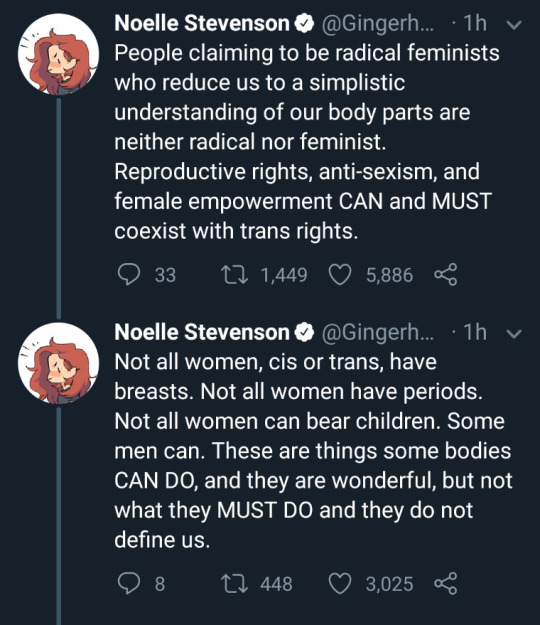Image resolution: width=540 pixels, height=625 pixels.
Task: Click the 1h timestamp on first tweet
Action: (475, 23)
